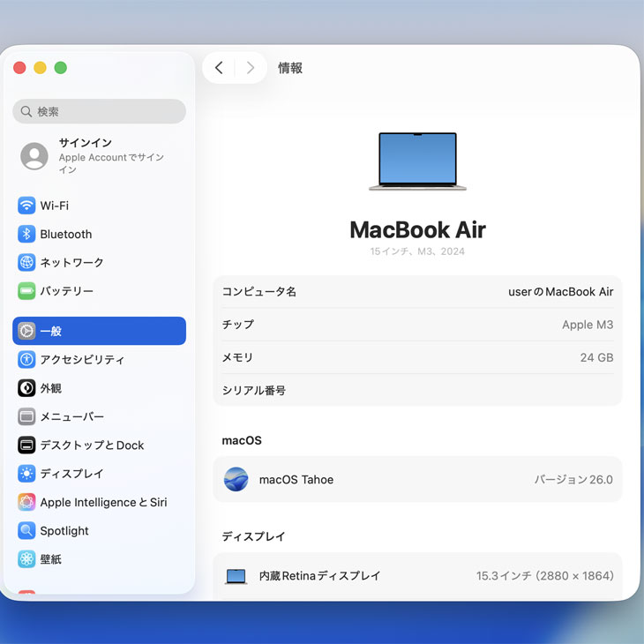Go back with the left chevron
The image size is (644, 644).
pyautogui.click(x=219, y=68)
